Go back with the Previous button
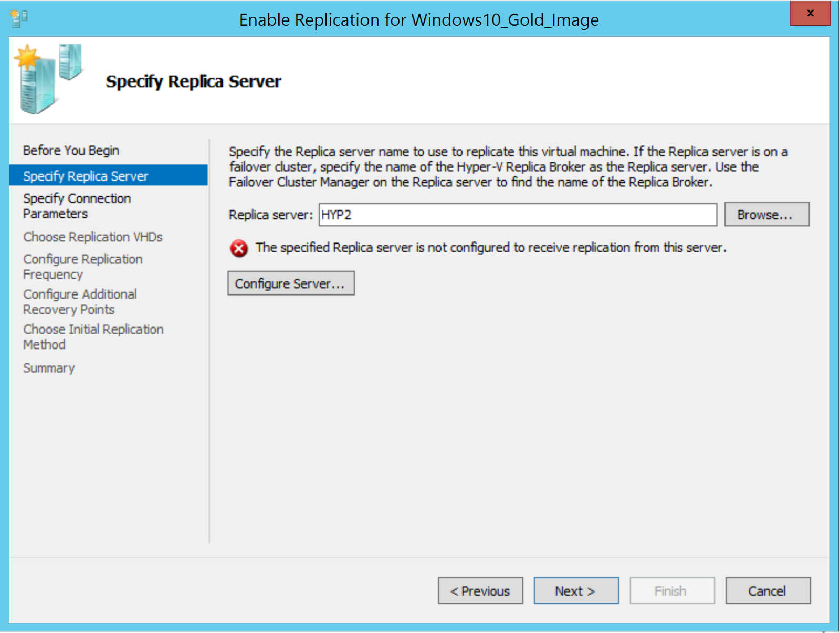840x633 pixels. (480, 591)
